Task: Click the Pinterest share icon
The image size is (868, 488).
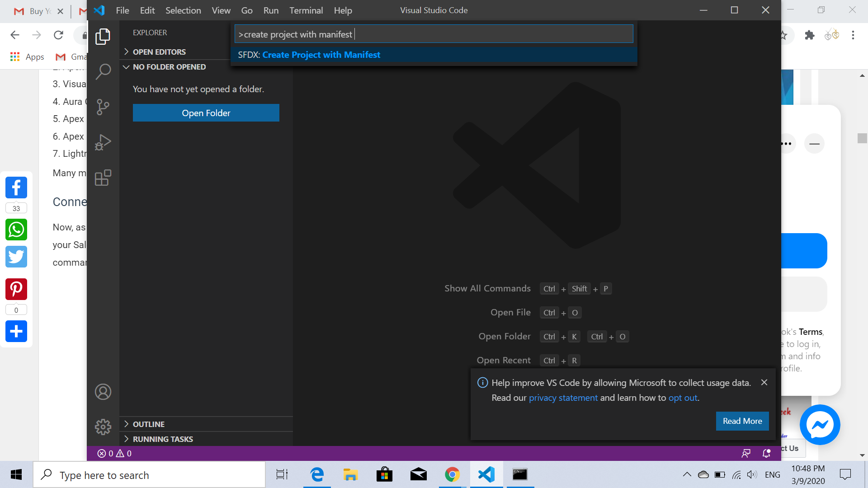Action: [x=16, y=289]
